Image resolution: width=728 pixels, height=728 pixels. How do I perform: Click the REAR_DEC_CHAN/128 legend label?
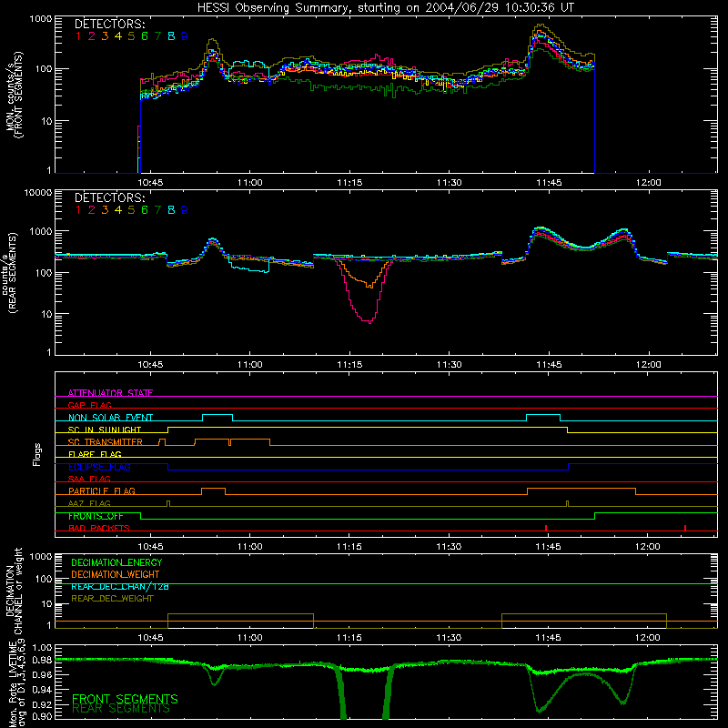[120, 587]
